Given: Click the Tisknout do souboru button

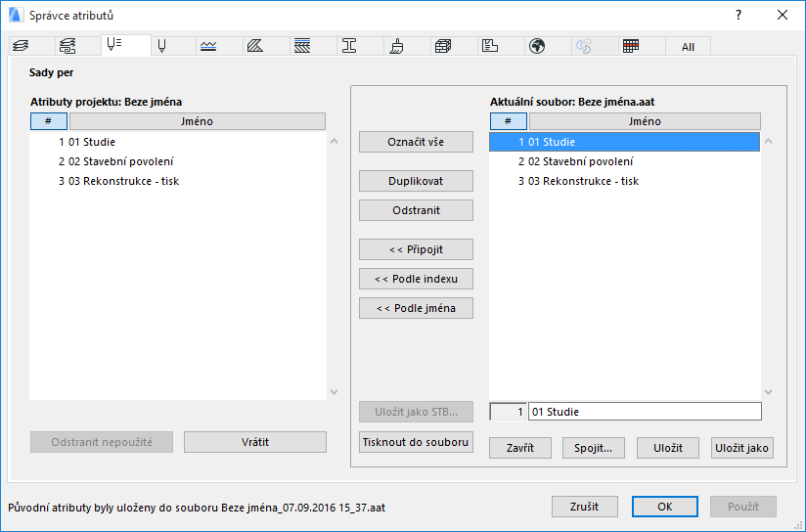Looking at the screenshot, I should 416,442.
